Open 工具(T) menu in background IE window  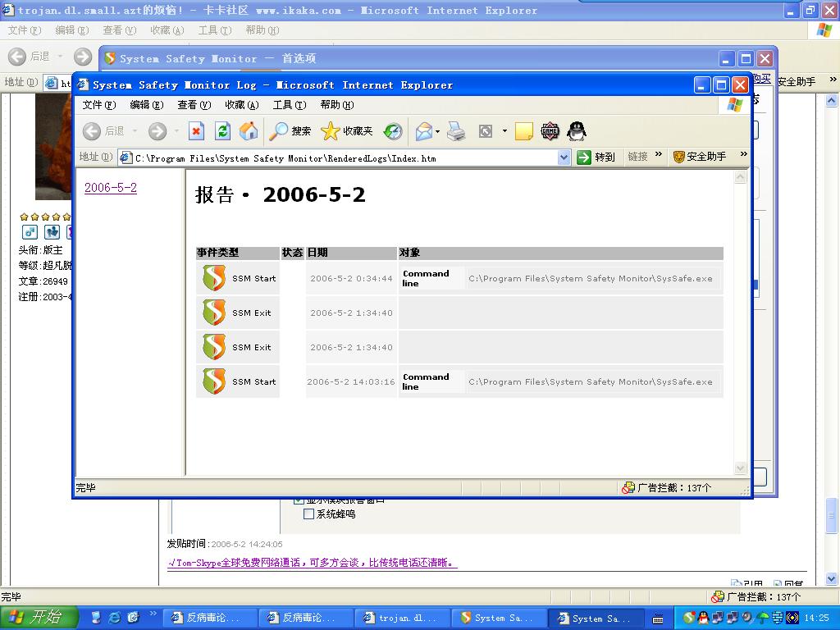215,30
